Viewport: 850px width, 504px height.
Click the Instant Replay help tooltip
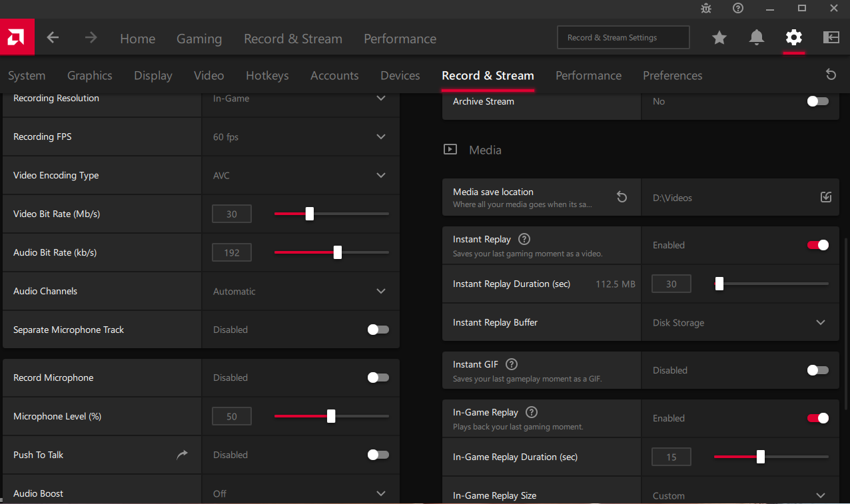(x=524, y=239)
